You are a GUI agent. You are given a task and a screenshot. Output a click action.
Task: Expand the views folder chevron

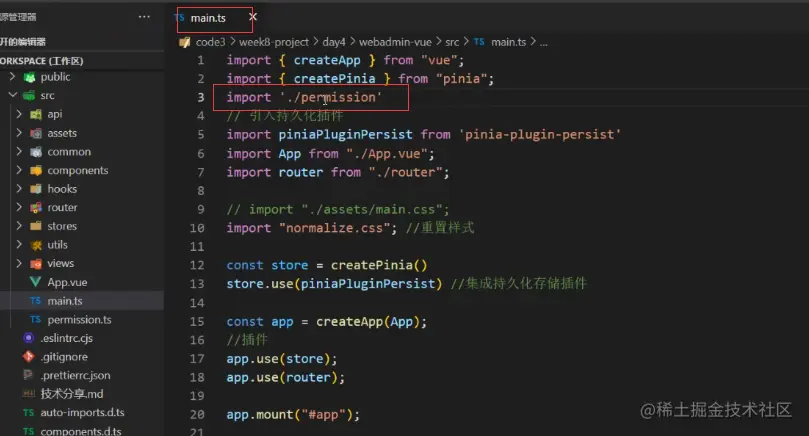[x=19, y=263]
